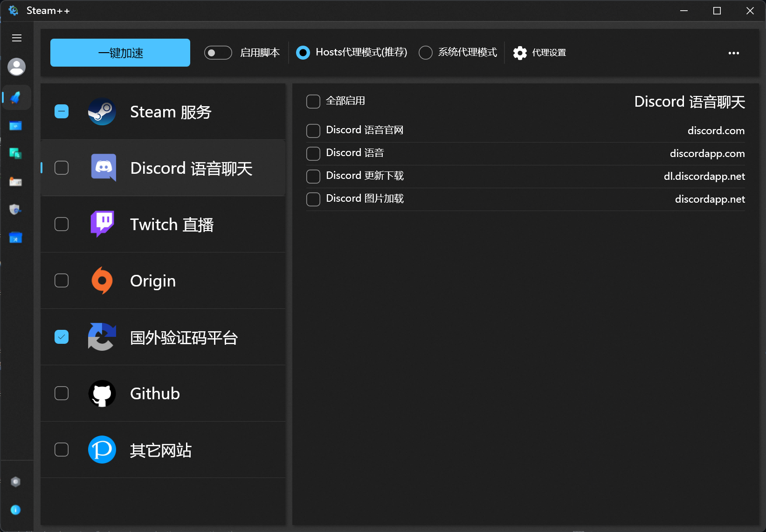The image size is (766, 532).
Task: Click the blue P logo of 其它网站
Action: pos(102,450)
